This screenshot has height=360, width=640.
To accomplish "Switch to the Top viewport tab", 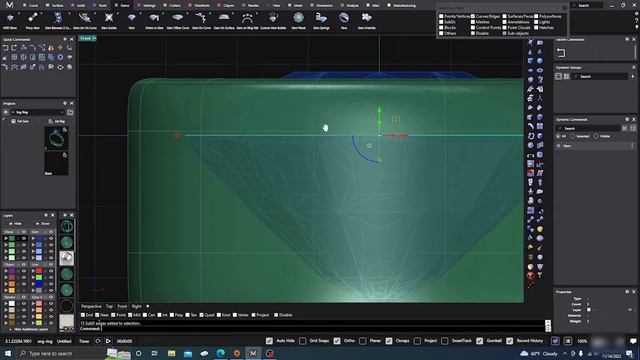I will [109, 306].
